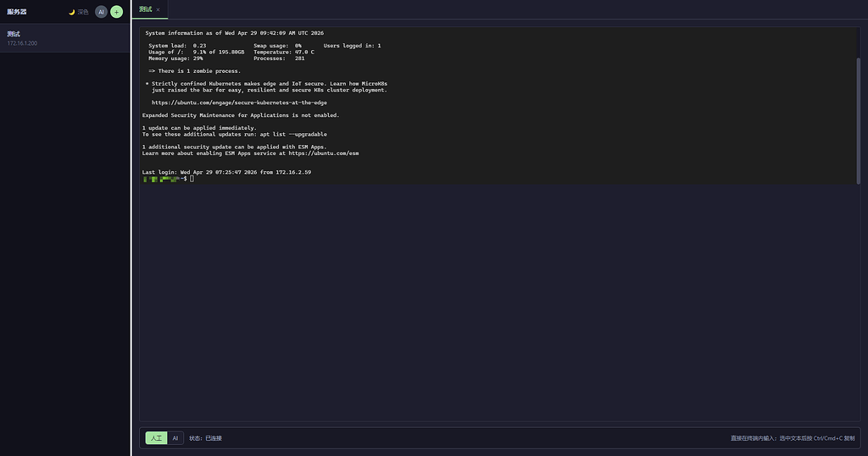Add a new server with plus button
The width and height of the screenshot is (868, 456).
coord(116,12)
